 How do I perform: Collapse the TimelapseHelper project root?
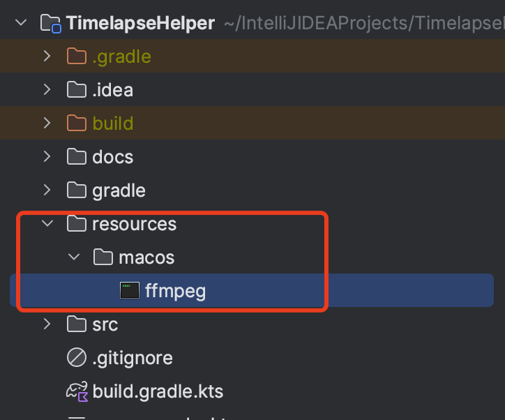[21, 23]
